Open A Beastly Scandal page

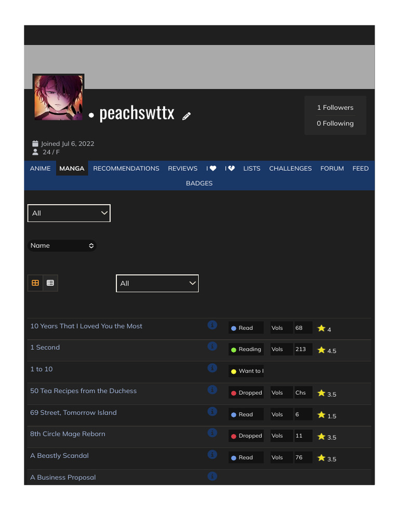point(59,456)
